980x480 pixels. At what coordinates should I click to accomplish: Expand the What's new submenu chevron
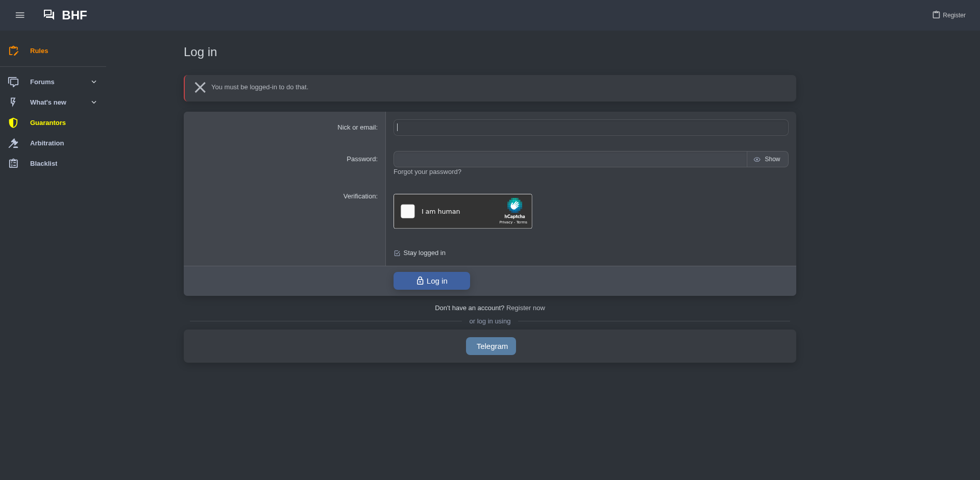[94, 103]
